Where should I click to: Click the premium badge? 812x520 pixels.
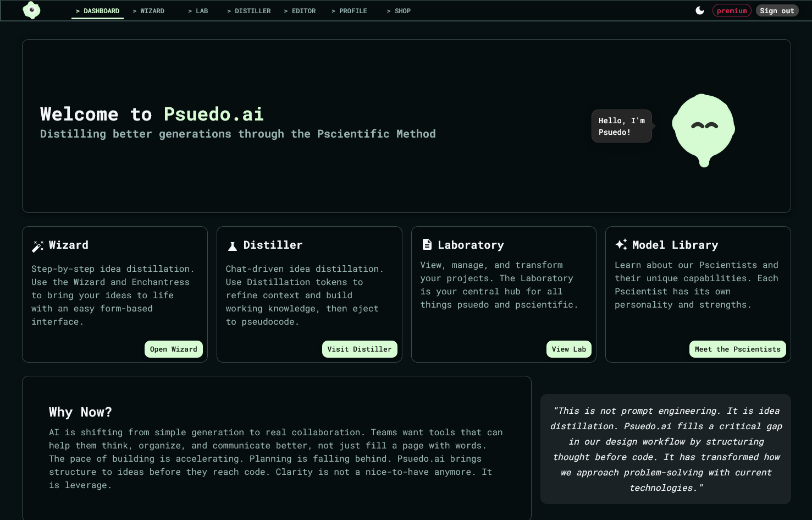732,11
